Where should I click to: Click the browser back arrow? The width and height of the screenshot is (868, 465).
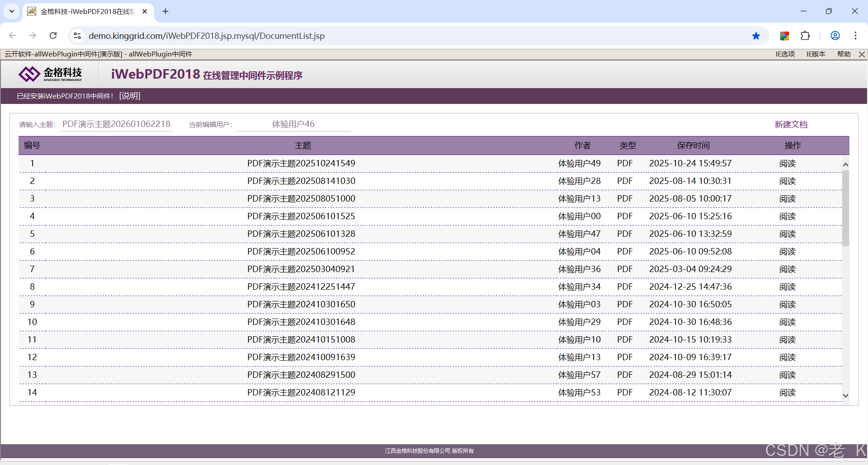click(13, 36)
